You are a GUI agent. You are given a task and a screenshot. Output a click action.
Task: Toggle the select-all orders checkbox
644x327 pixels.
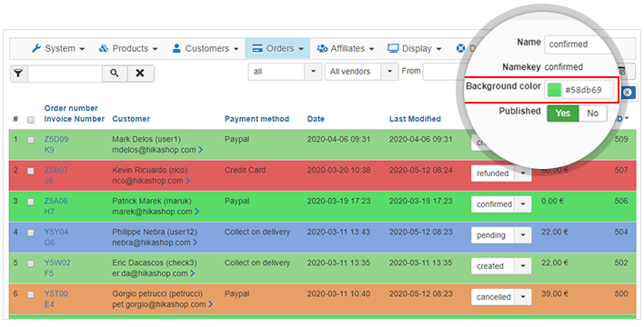coord(30,120)
